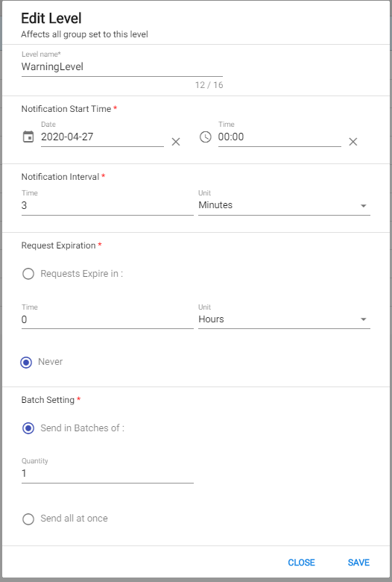Select the Never expiration radio button

pyautogui.click(x=26, y=363)
